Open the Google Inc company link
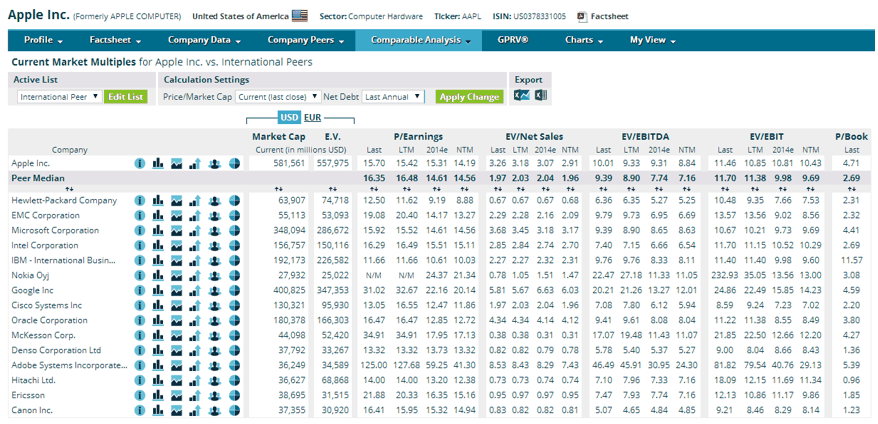This screenshot has width=878, height=424. (x=32, y=291)
